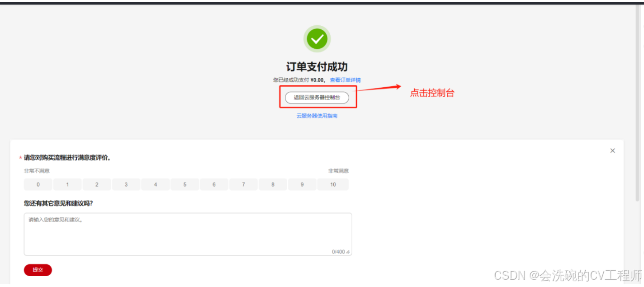Screen dimensions: 644x287
Task: Select satisfaction rating 1
Action: pyautogui.click(x=67, y=184)
